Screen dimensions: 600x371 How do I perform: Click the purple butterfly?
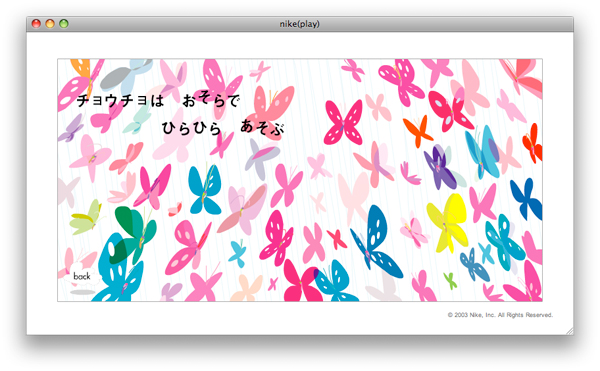pyautogui.click(x=440, y=167)
